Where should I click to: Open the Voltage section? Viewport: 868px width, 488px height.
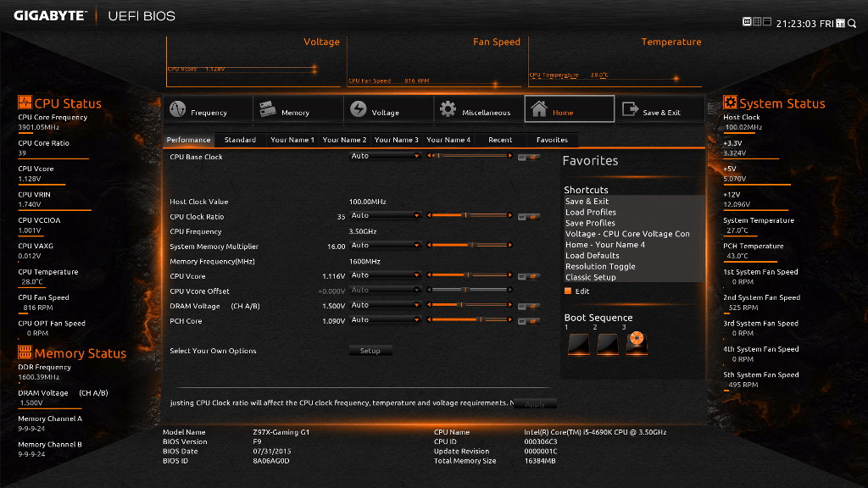tap(388, 108)
